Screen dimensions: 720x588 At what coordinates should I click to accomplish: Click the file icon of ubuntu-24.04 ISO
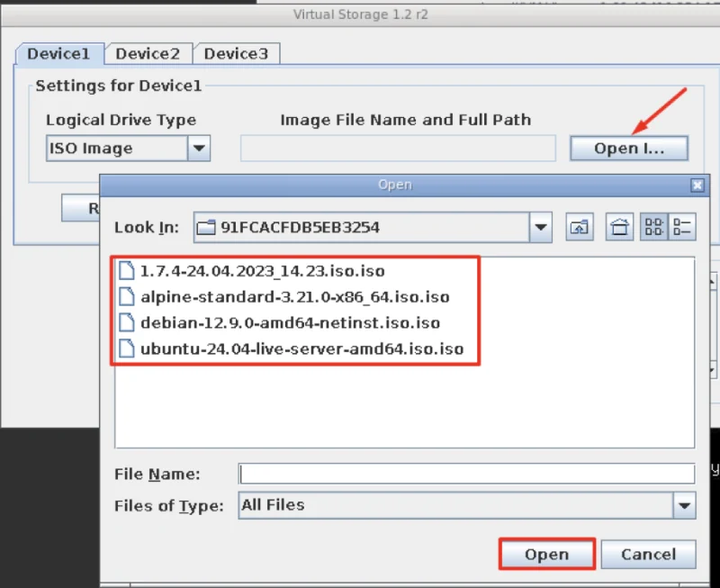(126, 348)
